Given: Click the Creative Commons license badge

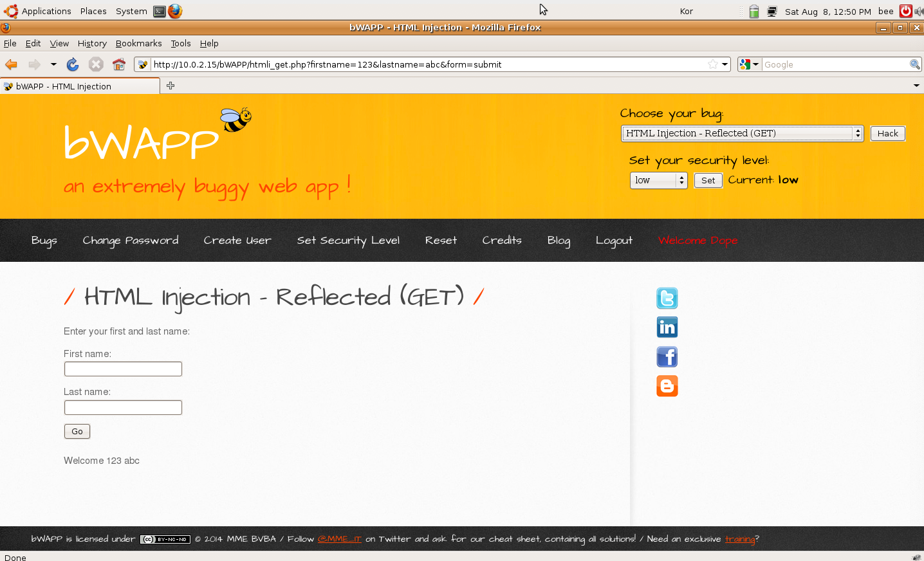Looking at the screenshot, I should (165, 539).
